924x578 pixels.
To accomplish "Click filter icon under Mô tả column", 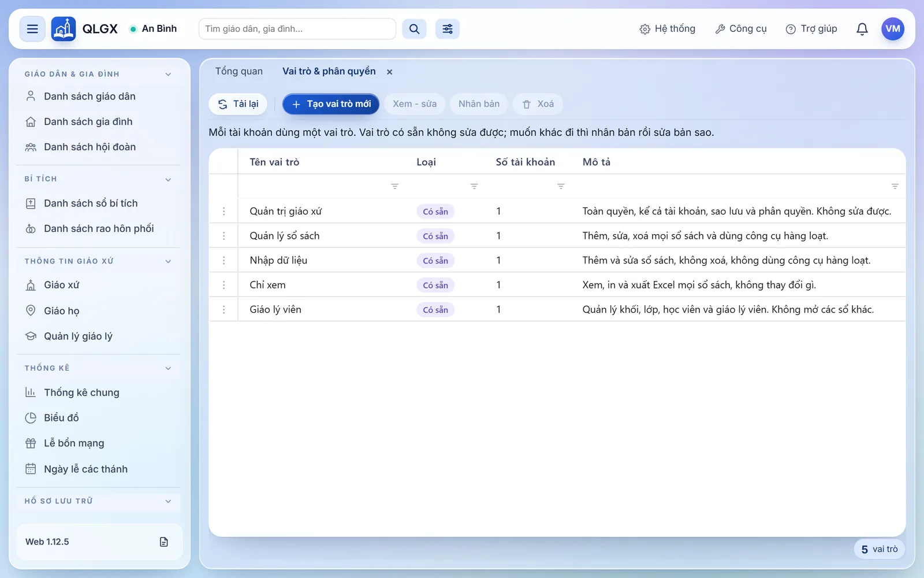I will click(x=895, y=186).
